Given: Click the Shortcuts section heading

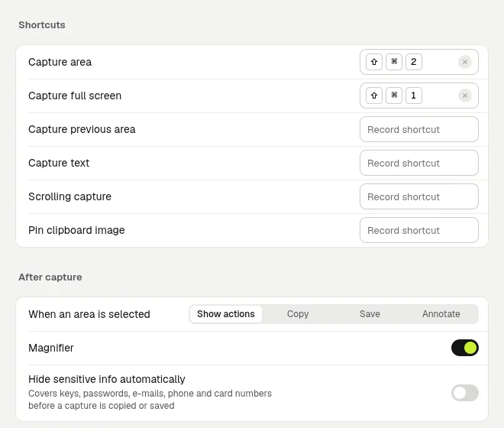Looking at the screenshot, I should pos(42,25).
